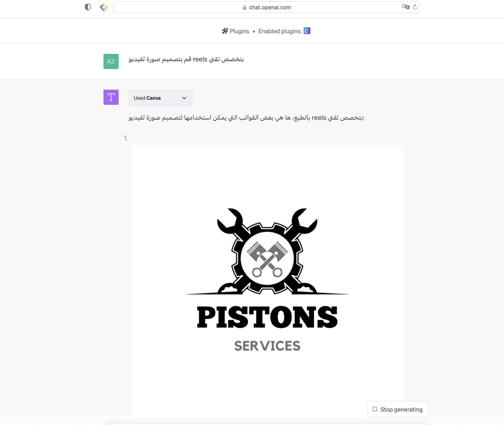Click the Enabled plugins text

point(280,31)
